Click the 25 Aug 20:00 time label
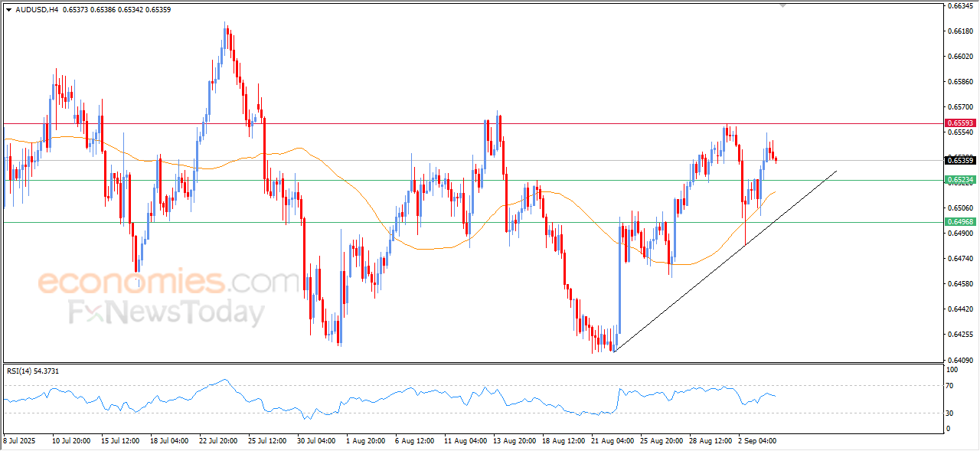The height and width of the screenshot is (451, 980). [x=661, y=441]
